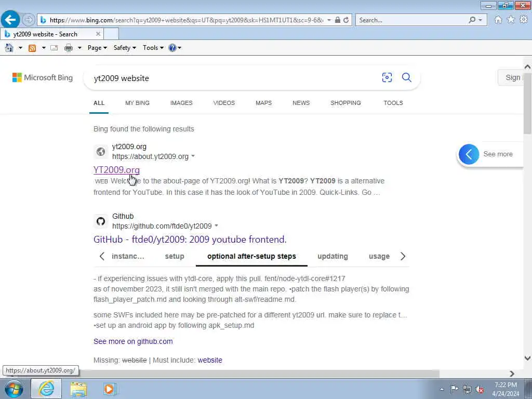
Task: Select the 'optional after-setup steps' tab
Action: [x=251, y=256]
